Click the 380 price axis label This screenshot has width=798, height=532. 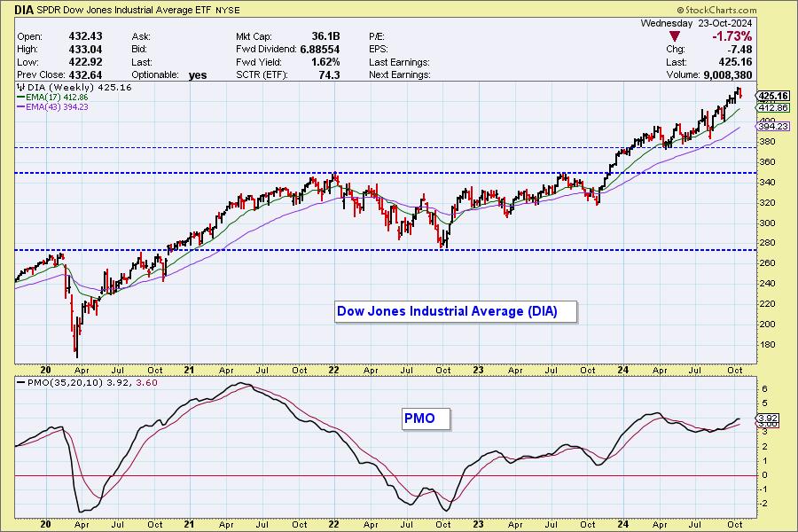pos(768,142)
